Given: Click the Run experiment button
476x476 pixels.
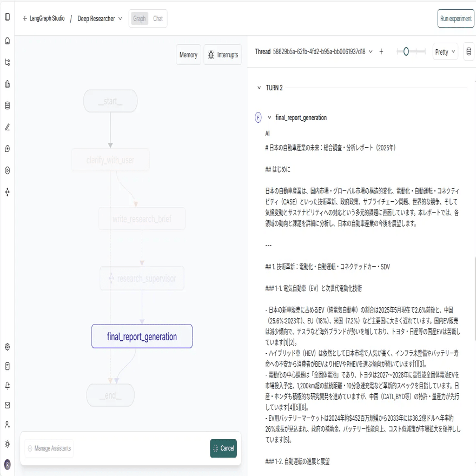Looking at the screenshot, I should [455, 18].
